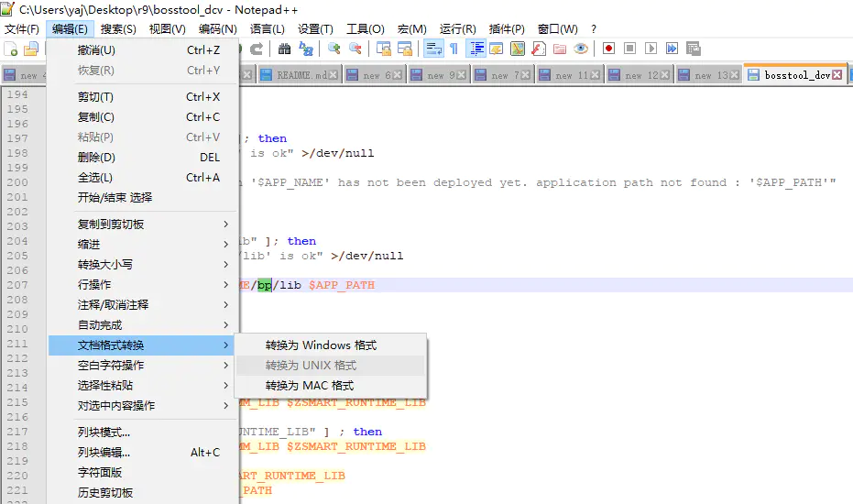Open the 设置(T) menu
The width and height of the screenshot is (853, 504).
[x=315, y=28]
